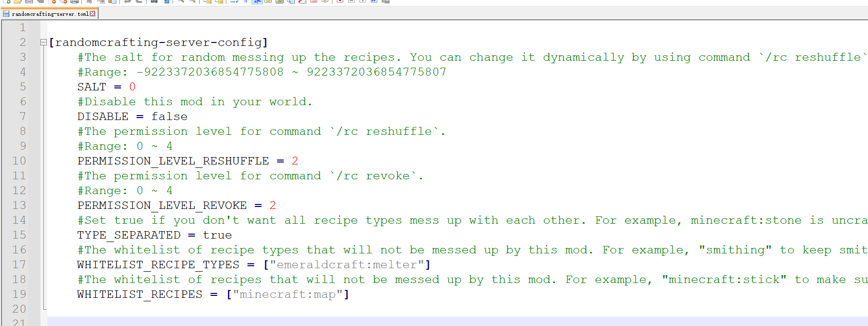Click the Zoom In magnifier icon
868x326 pixels.
(181, 1)
